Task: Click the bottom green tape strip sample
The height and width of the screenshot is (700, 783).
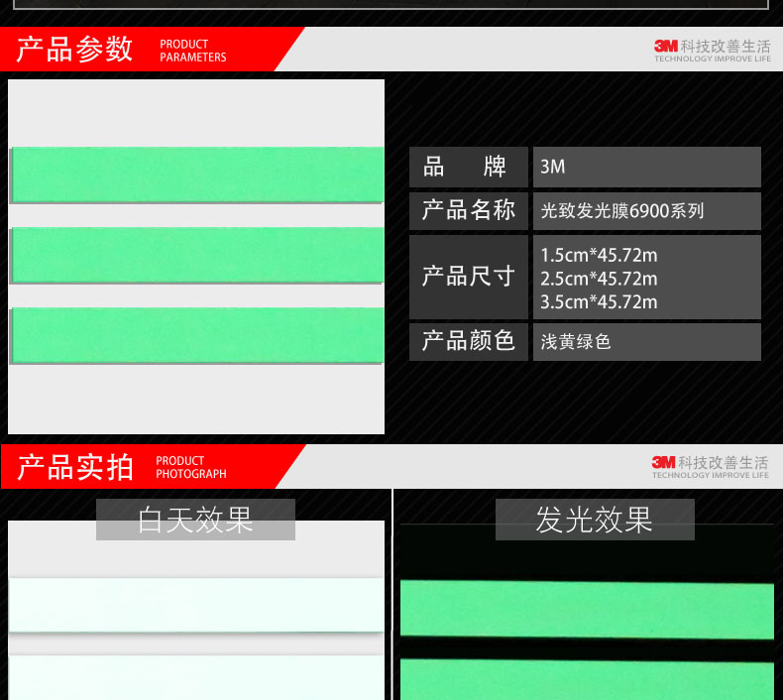Action: [196, 335]
